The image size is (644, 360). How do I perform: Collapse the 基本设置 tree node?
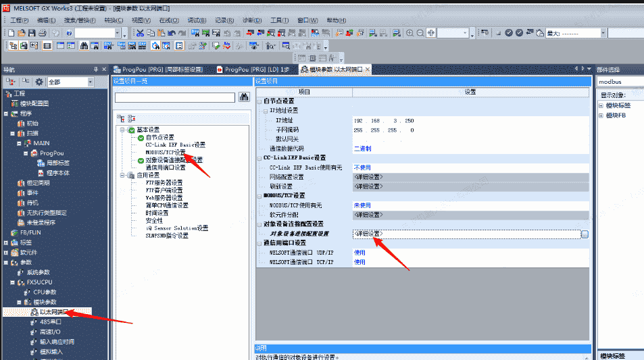[122, 130]
